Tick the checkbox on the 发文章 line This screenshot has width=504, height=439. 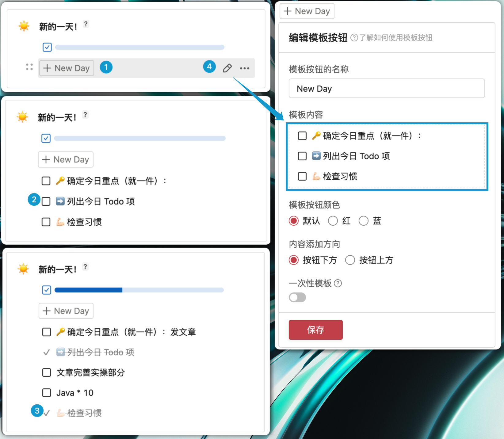(x=47, y=332)
